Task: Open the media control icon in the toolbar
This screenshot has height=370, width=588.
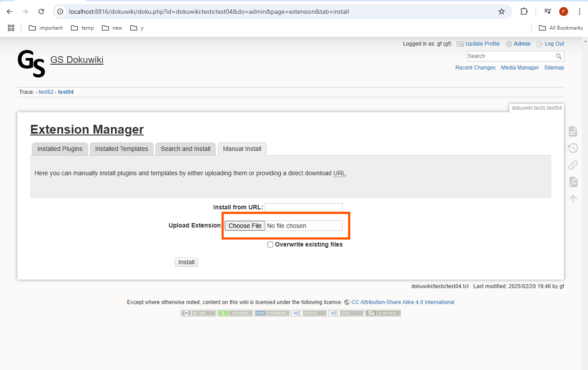Action: [548, 12]
